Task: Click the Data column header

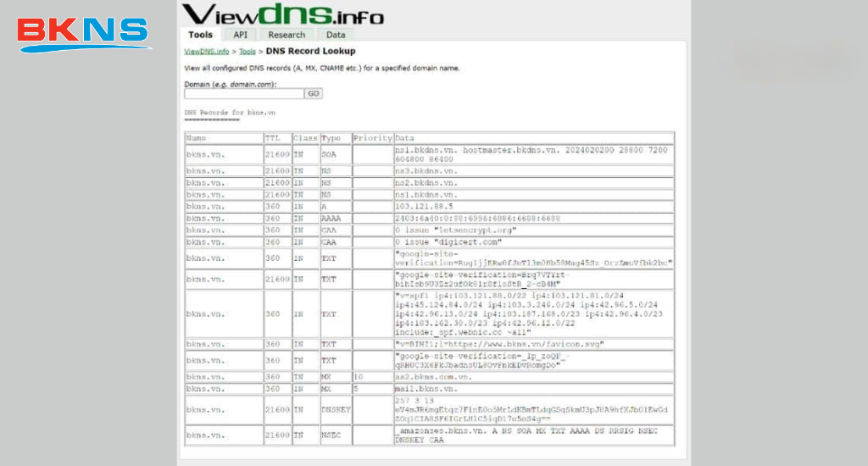Action: click(x=404, y=137)
